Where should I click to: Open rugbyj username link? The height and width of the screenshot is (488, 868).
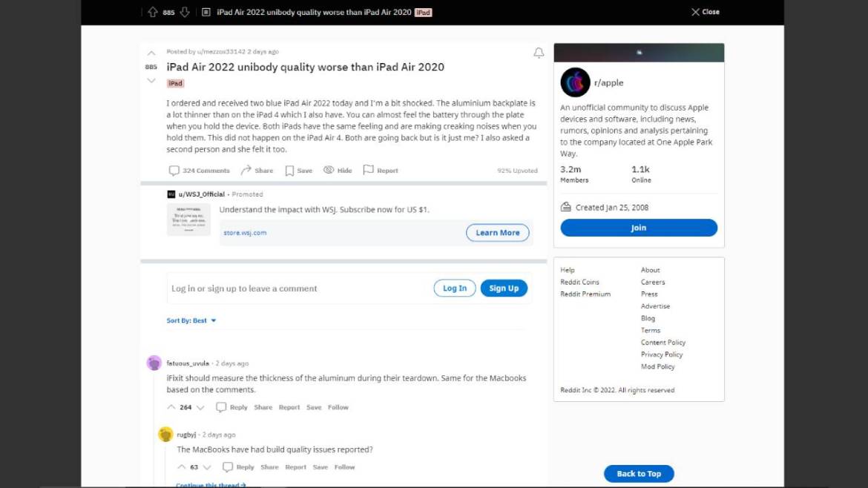click(x=186, y=435)
